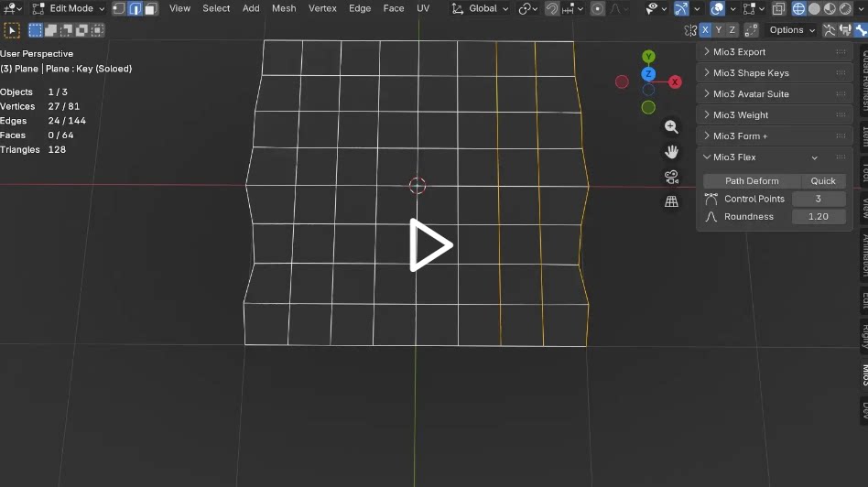
Task: Expand the Mio3 Shape Keys panel
Action: 774,73
